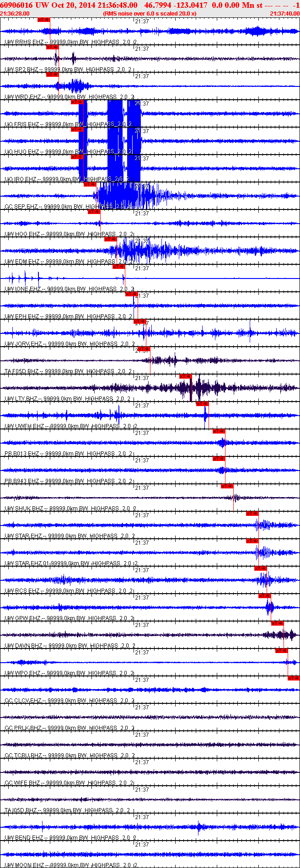
Task: Select the 'UW IONE EHZ' station label
Action: coord(23,289)
